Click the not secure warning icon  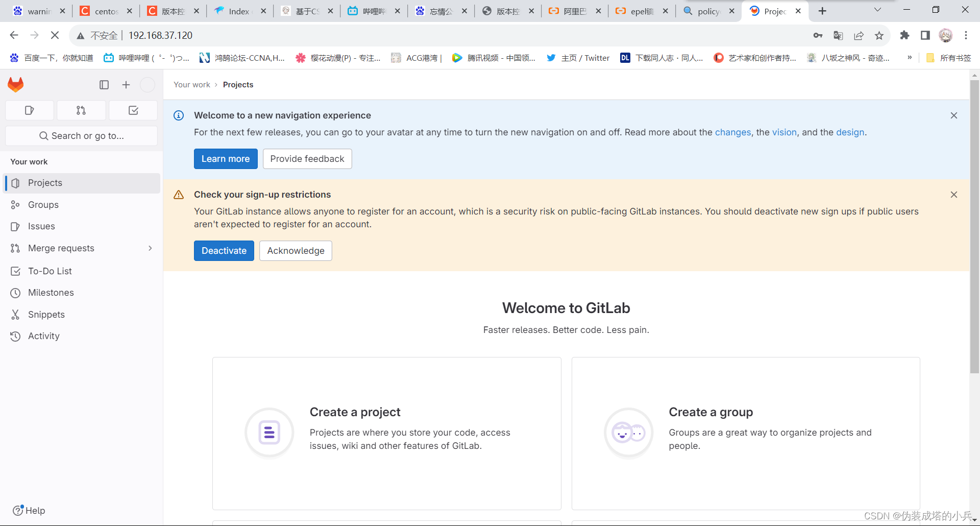pos(81,35)
